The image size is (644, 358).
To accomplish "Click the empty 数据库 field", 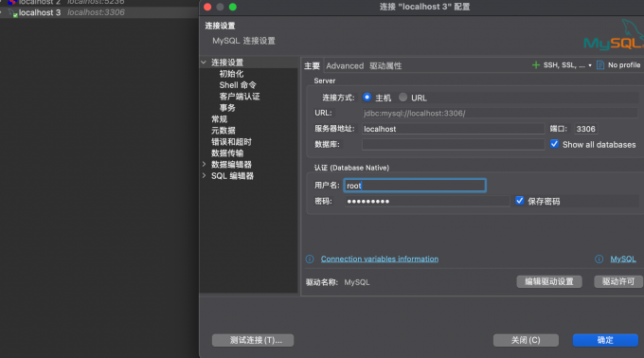I will [x=453, y=145].
